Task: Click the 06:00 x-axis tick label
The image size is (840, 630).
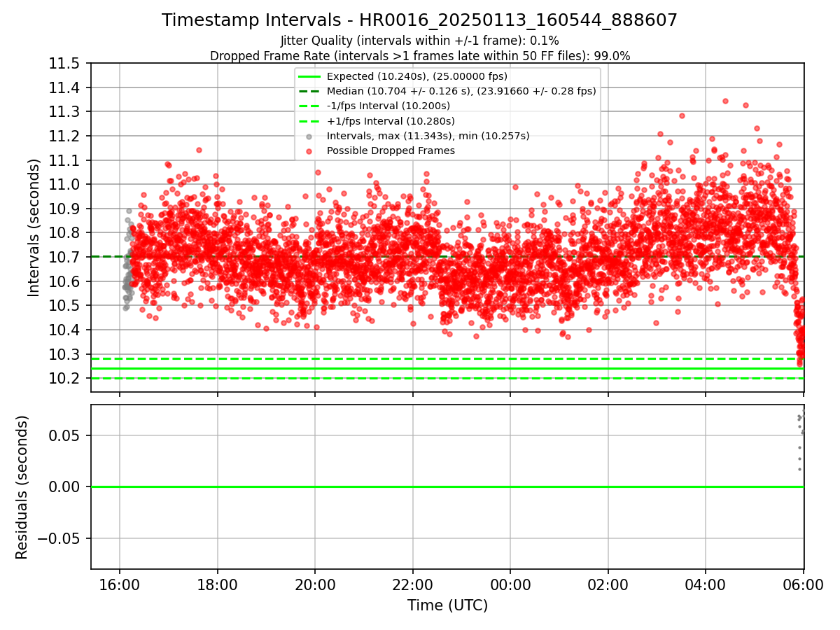Action: [x=803, y=584]
